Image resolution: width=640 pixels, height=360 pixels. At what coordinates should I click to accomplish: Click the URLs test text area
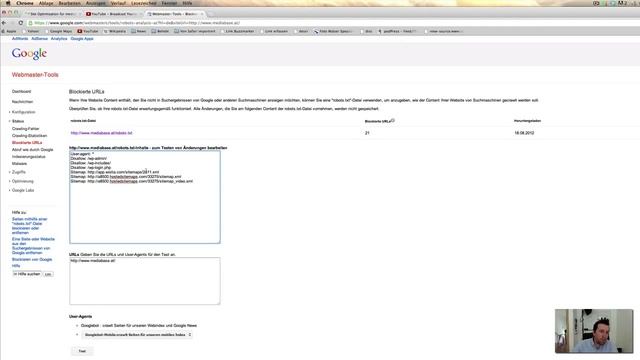145,281
